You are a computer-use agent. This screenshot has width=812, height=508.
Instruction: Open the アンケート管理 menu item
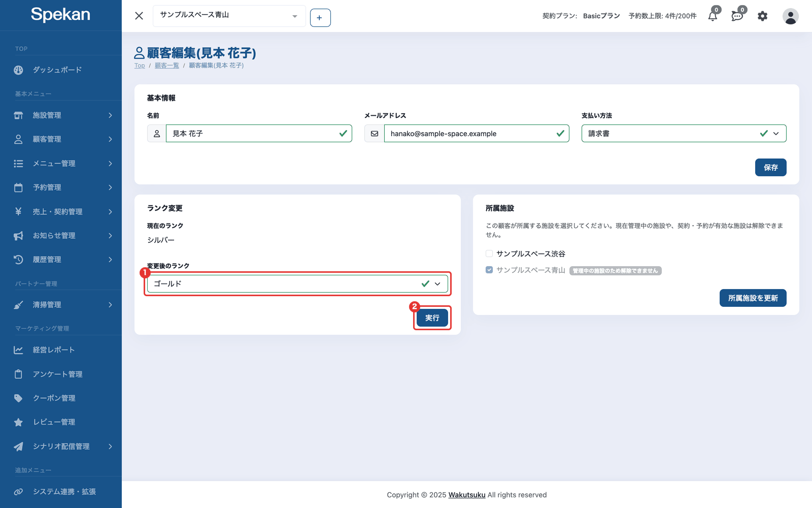(61, 374)
